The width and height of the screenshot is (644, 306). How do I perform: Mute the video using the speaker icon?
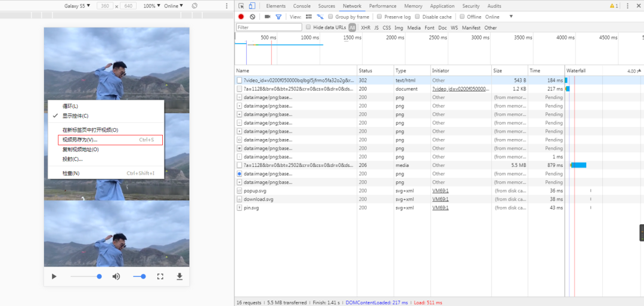pos(116,276)
